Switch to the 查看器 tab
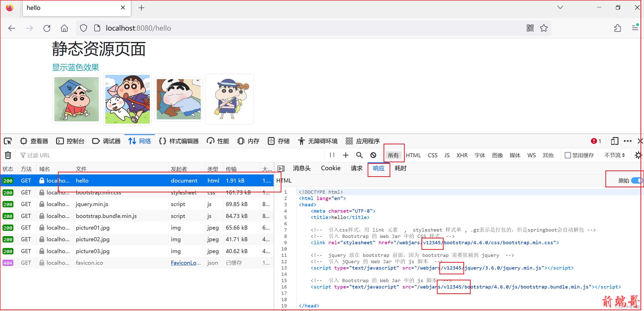This screenshot has width=644, height=311. pos(34,141)
